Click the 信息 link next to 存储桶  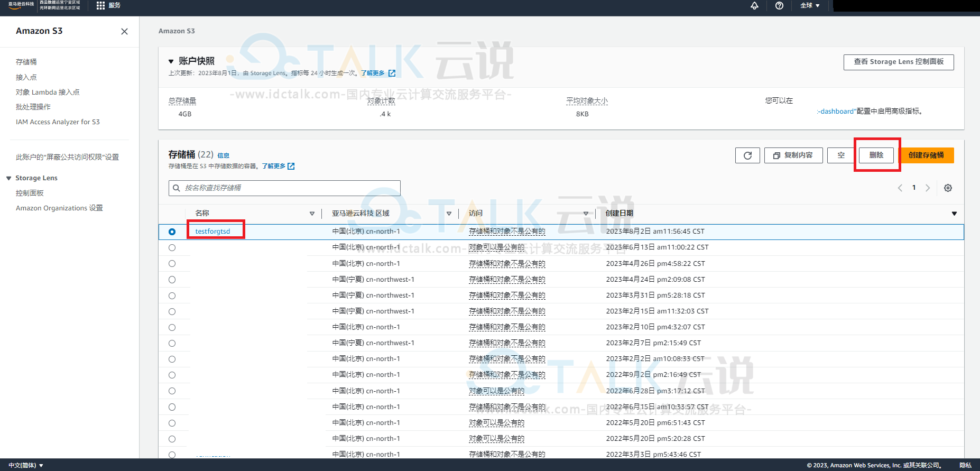coord(224,155)
